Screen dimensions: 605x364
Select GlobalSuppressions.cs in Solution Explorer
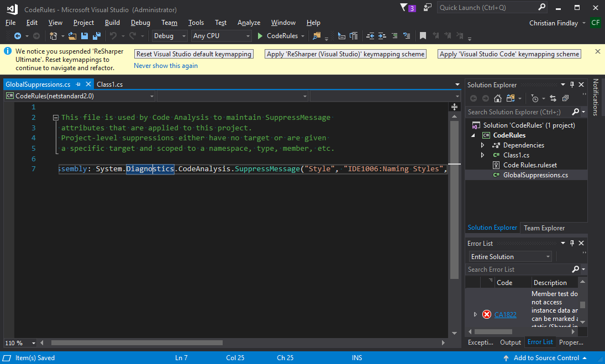[535, 175]
